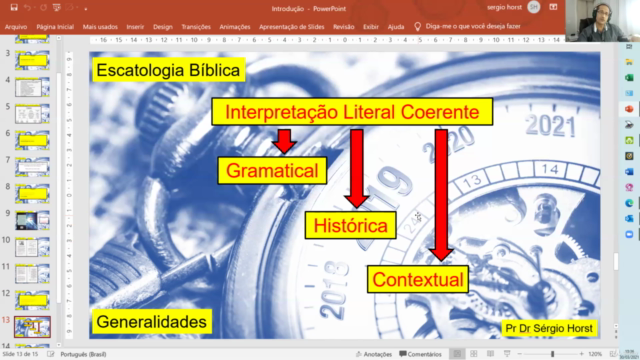The height and width of the screenshot is (360, 640).
Task: Open Apresentação de Slides tab
Action: click(291, 27)
